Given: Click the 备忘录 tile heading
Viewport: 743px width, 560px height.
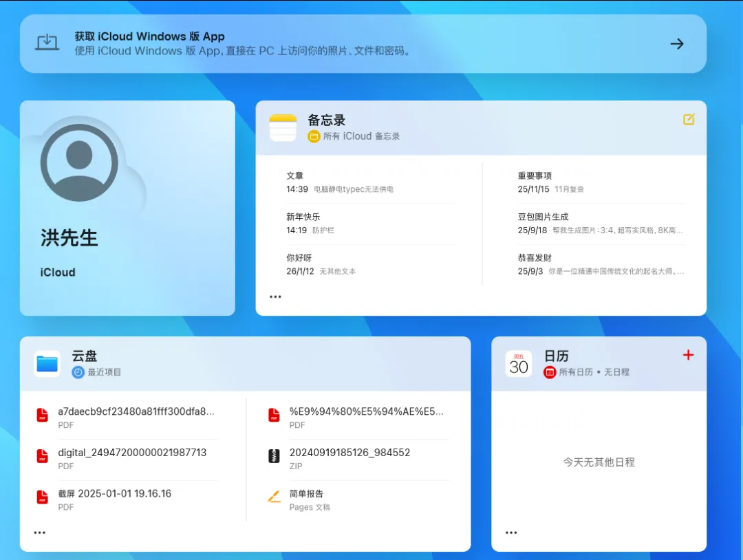Looking at the screenshot, I should click(327, 120).
